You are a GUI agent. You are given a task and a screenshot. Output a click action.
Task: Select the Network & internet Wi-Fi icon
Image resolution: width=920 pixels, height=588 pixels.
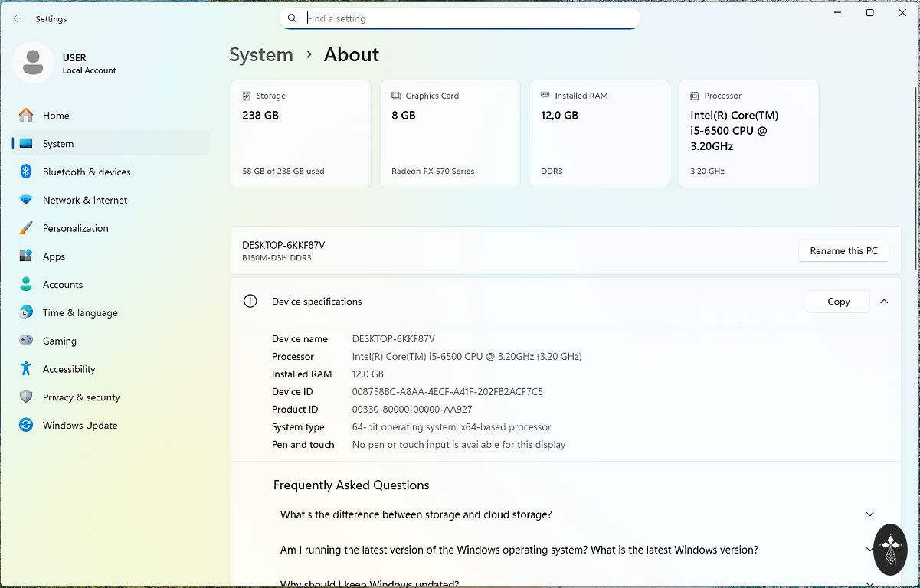click(x=26, y=200)
